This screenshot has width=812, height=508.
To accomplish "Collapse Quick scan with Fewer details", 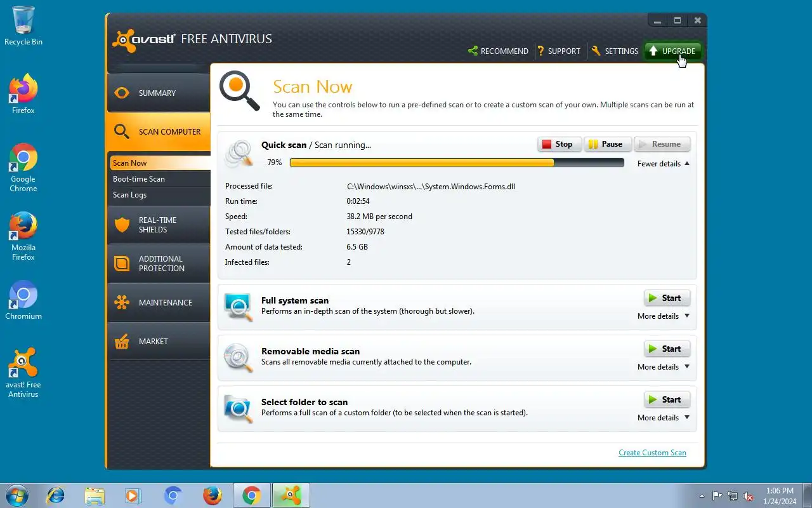I will click(664, 164).
